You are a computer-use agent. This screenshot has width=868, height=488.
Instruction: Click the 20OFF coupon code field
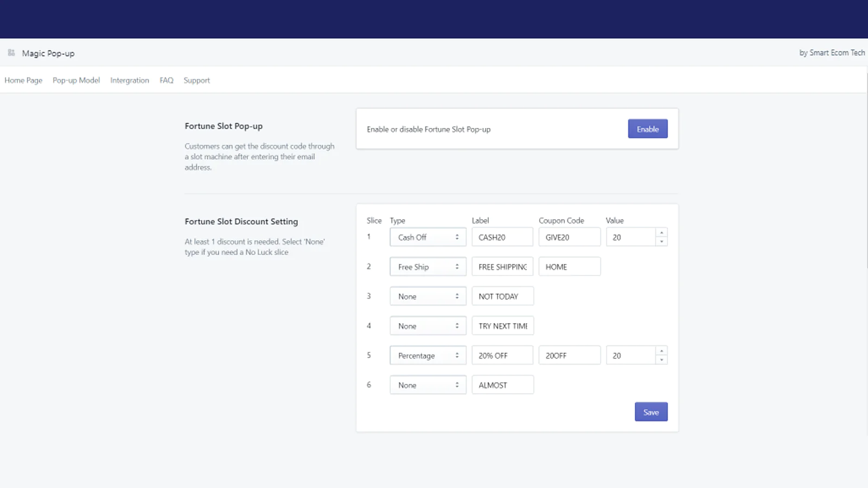(x=569, y=355)
